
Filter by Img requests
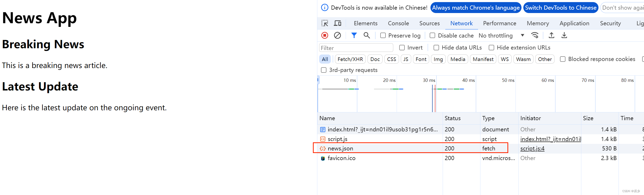pyautogui.click(x=438, y=59)
